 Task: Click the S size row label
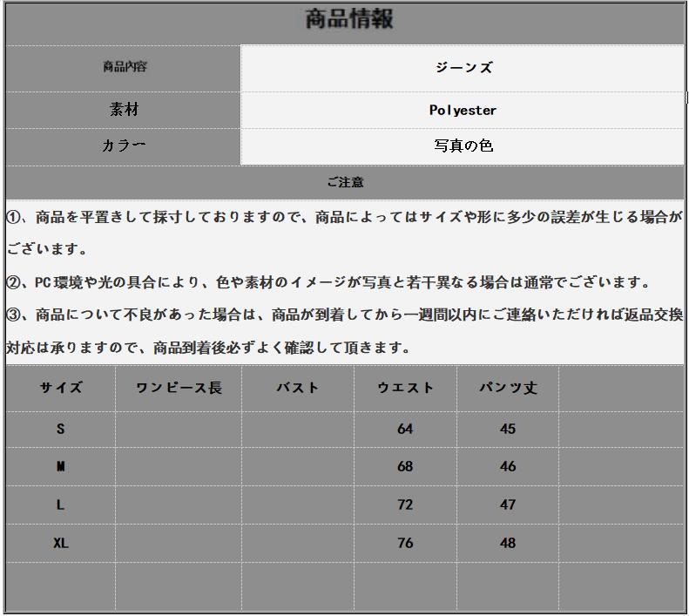61,429
